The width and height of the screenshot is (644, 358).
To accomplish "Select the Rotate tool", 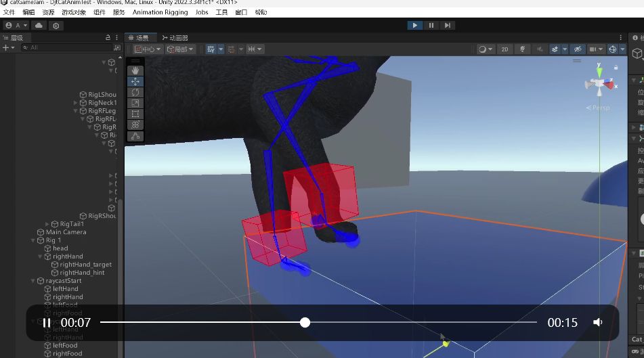I will tap(135, 92).
